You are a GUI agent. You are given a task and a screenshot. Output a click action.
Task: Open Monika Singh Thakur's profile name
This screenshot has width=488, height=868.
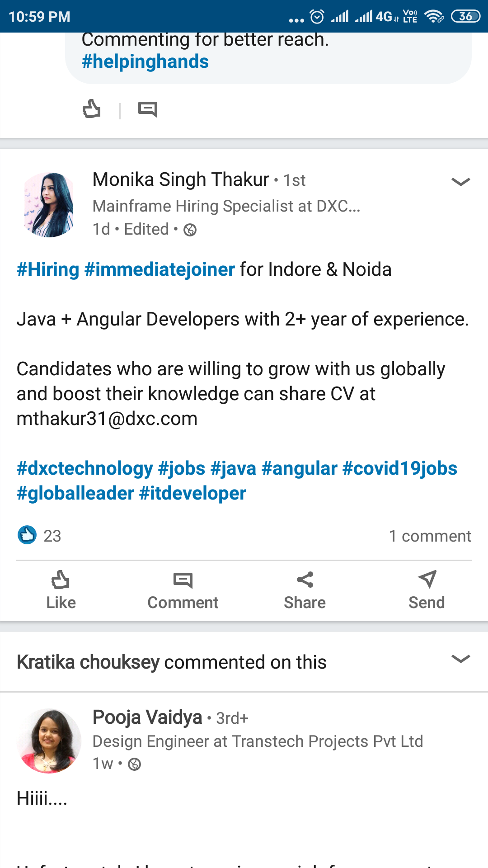click(x=180, y=179)
